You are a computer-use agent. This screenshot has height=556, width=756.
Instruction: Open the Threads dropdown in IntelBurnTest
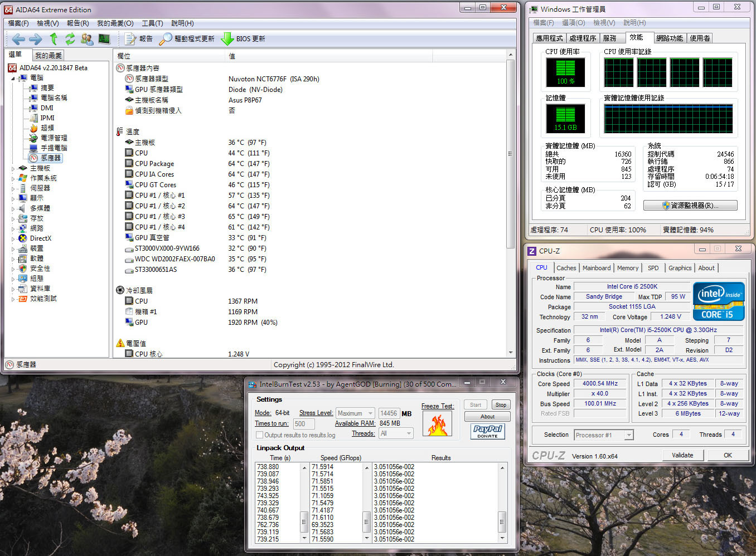pyautogui.click(x=396, y=433)
